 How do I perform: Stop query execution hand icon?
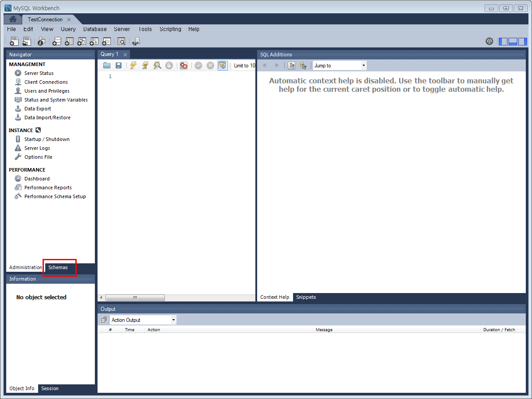point(169,66)
